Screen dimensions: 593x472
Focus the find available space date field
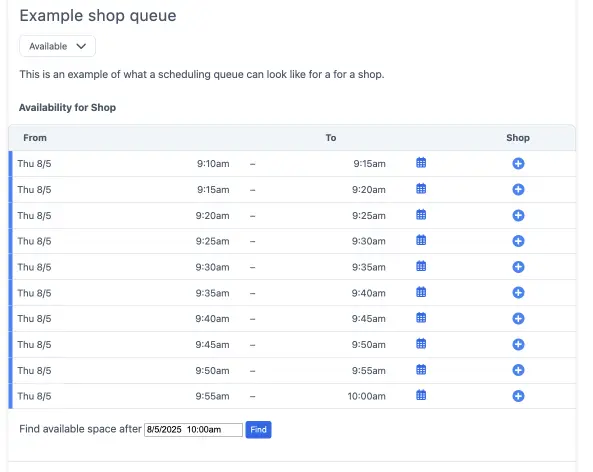(x=193, y=430)
